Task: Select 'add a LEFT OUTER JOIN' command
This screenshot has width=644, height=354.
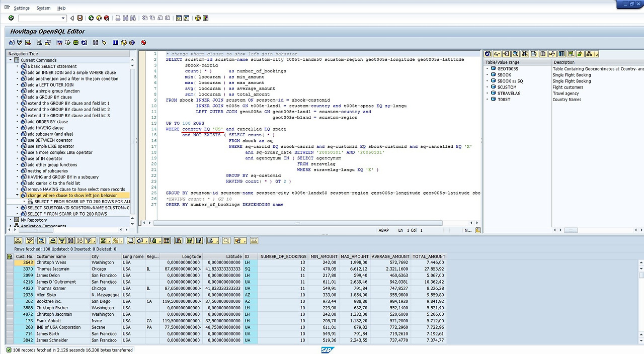Action: point(50,85)
